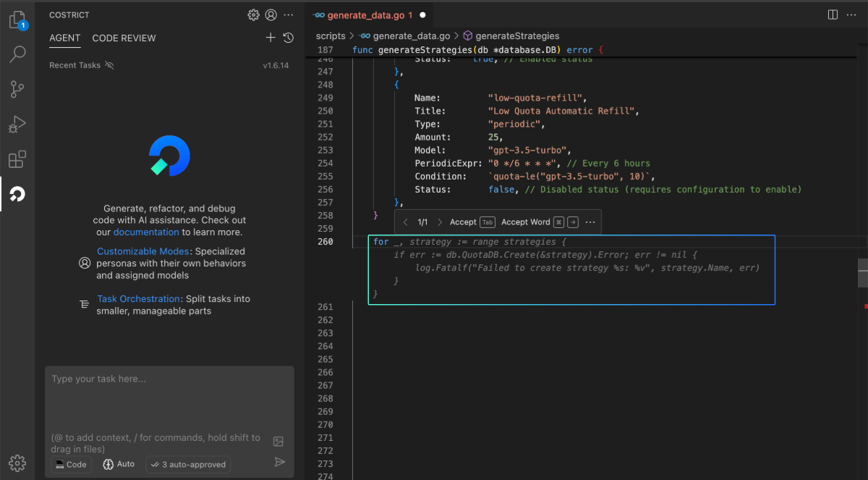Image resolution: width=868 pixels, height=480 pixels.
Task: Open the Explorer view in activity bar
Action: 17,20
